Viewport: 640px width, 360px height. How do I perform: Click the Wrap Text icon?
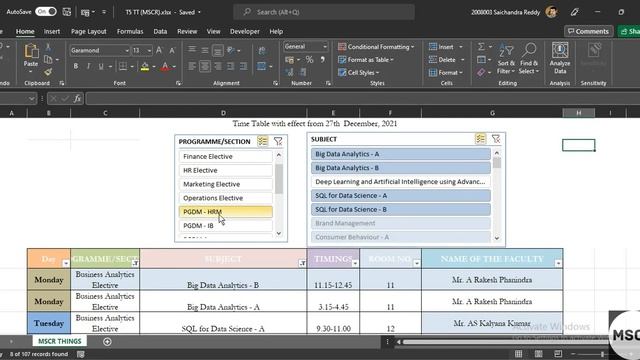click(x=262, y=50)
